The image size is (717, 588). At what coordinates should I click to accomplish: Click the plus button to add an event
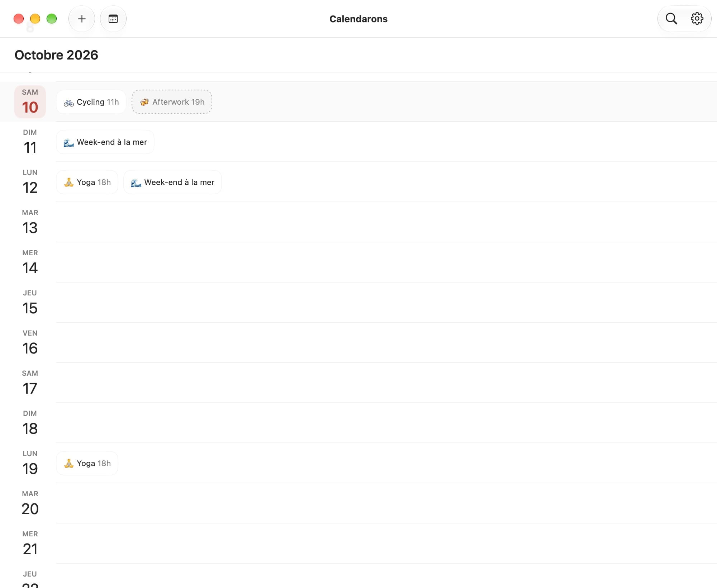(82, 19)
